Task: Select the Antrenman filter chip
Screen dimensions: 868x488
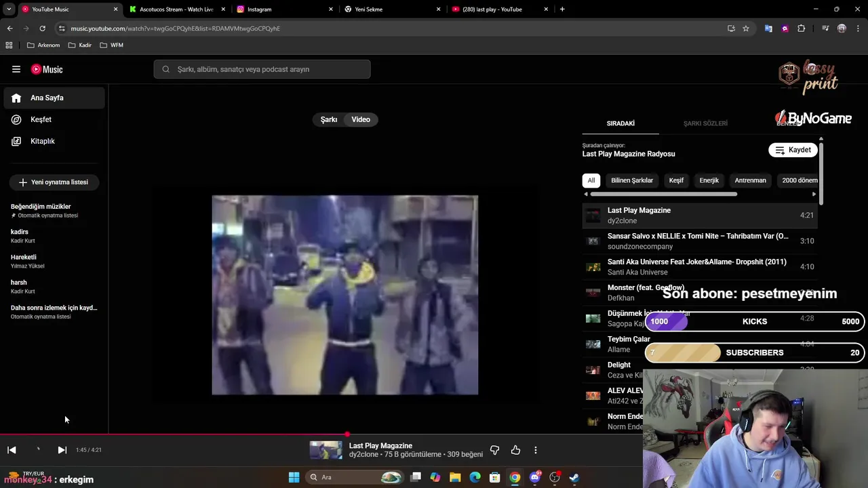Action: pos(750,180)
